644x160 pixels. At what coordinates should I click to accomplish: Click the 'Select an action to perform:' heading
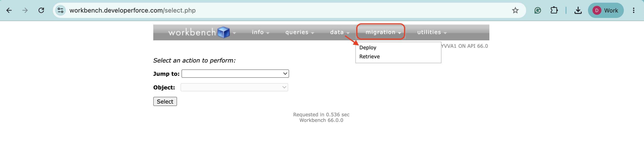coord(194,61)
